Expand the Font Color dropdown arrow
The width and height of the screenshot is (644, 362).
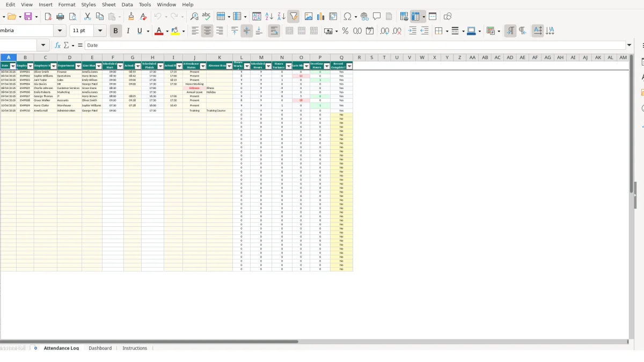coord(167,31)
